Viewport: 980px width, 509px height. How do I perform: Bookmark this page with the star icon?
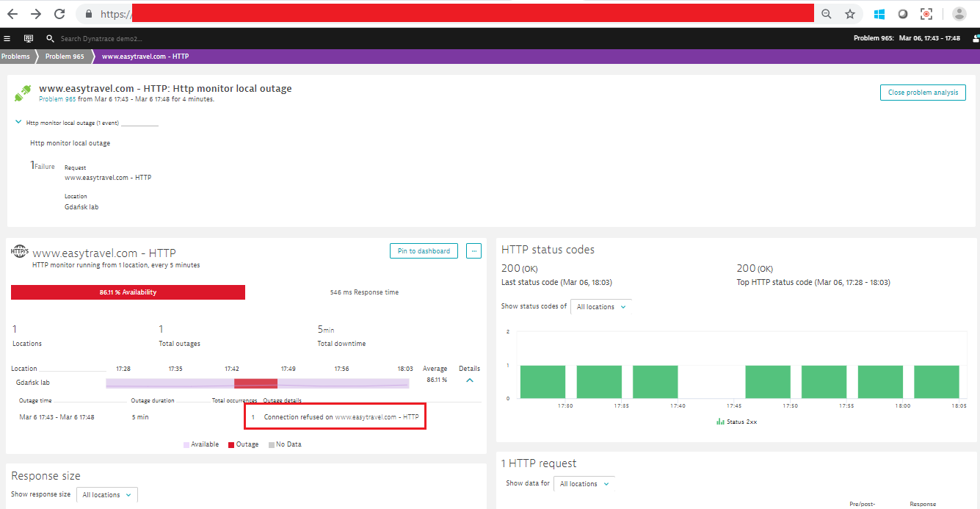click(x=849, y=14)
